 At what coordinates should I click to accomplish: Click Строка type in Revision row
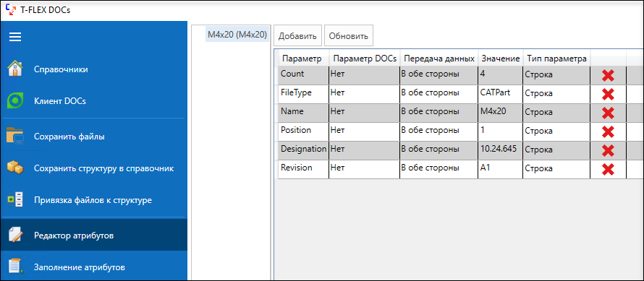(557, 170)
